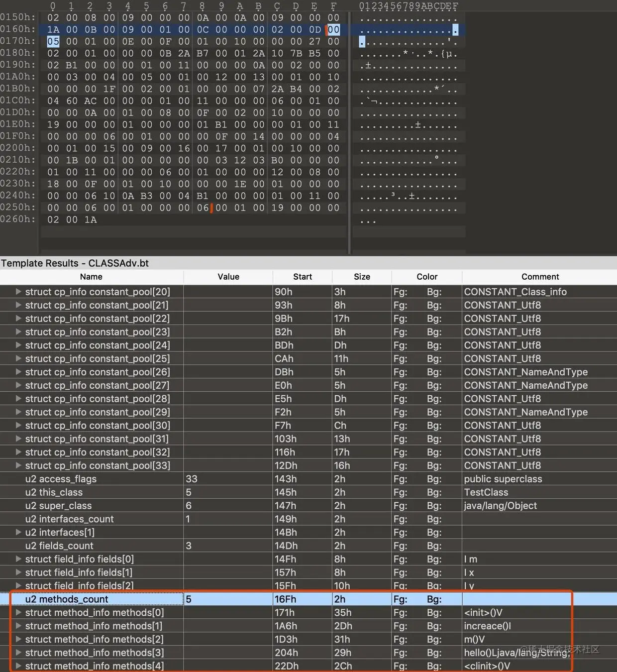Sort results by Name column header
The width and height of the screenshot is (617, 672).
tap(92, 277)
